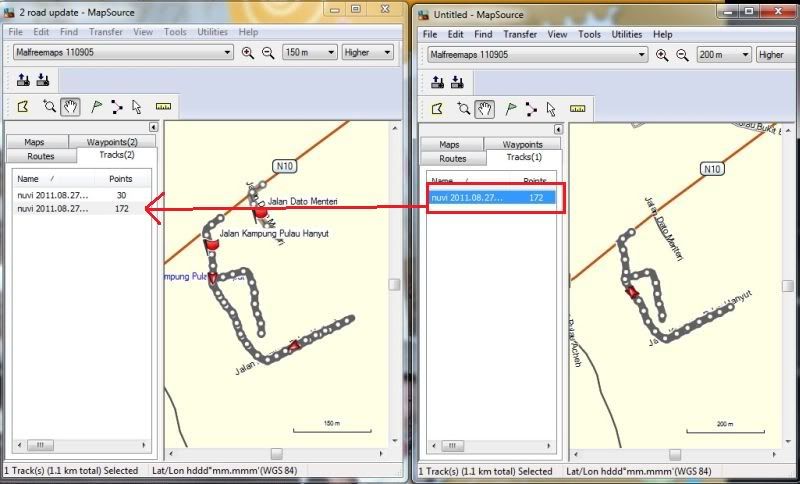Screen dimensions: 800x484
Task: Select the Distance/Bearing ruler tool in 2 road update window
Action: pyautogui.click(x=163, y=107)
